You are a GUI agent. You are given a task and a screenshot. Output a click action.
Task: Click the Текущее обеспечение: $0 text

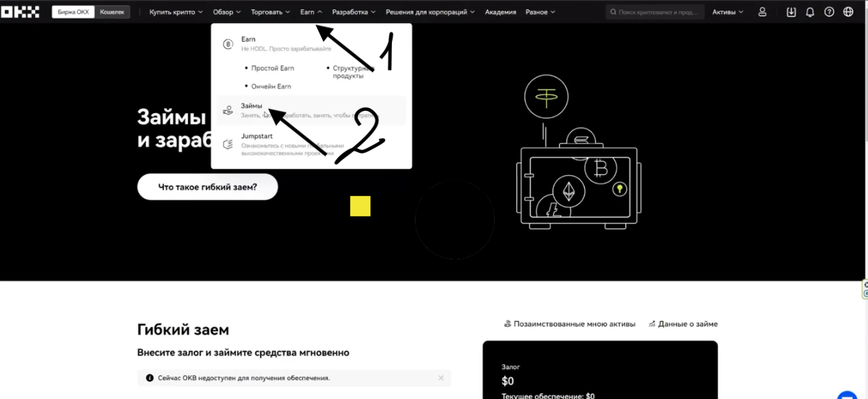click(x=548, y=396)
